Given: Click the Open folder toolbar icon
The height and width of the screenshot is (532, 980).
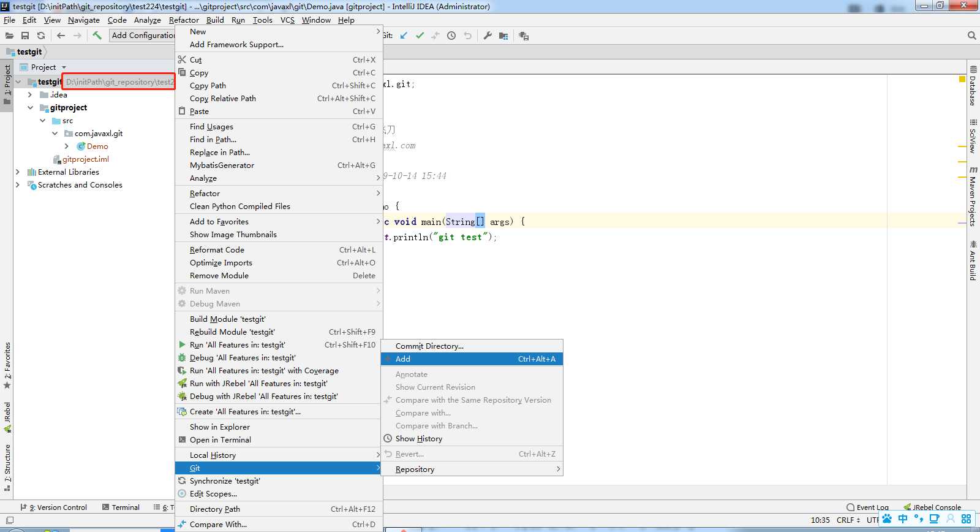Looking at the screenshot, I should tap(10, 36).
